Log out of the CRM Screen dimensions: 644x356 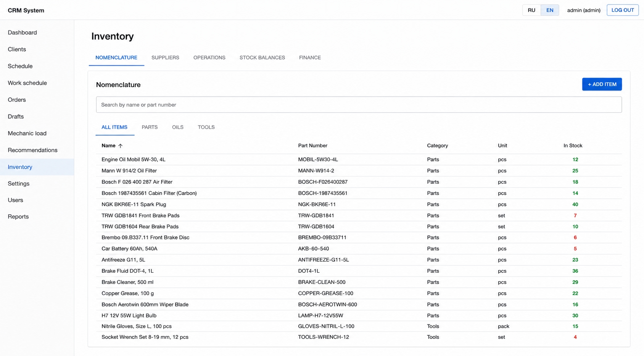pyautogui.click(x=623, y=10)
